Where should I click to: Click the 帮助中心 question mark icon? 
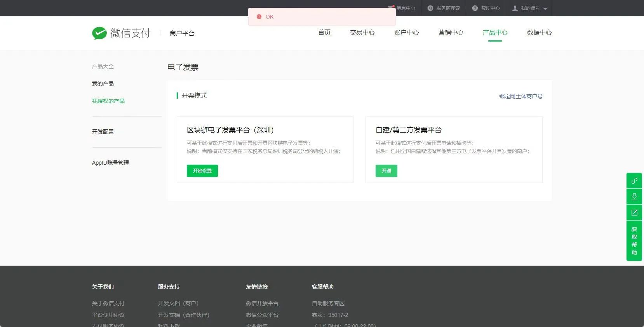tap(475, 8)
